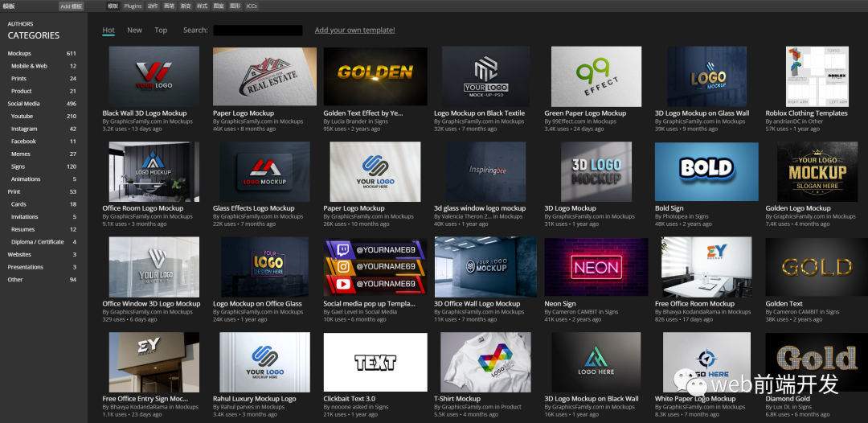Screen dimensions: 868x423
Task: Switch to the ICCs tab
Action: coord(252,6)
